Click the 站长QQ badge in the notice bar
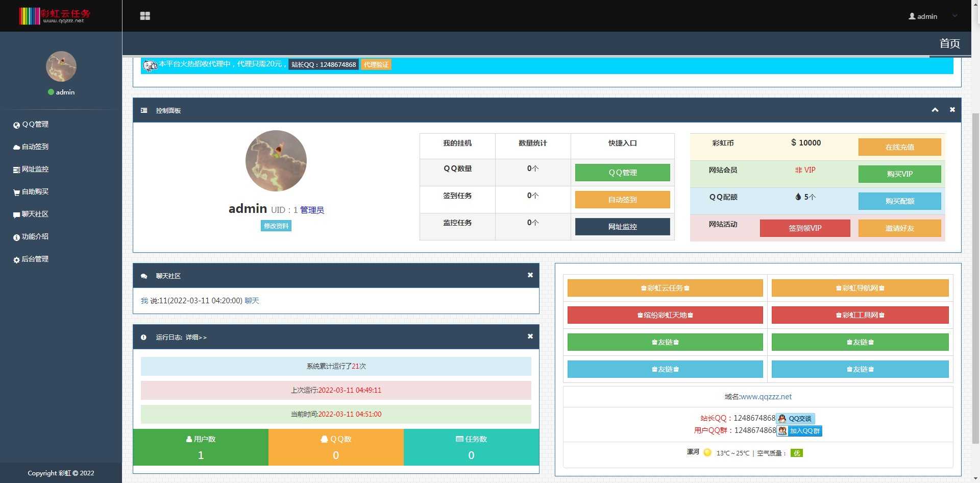The width and height of the screenshot is (980, 483). coord(324,64)
